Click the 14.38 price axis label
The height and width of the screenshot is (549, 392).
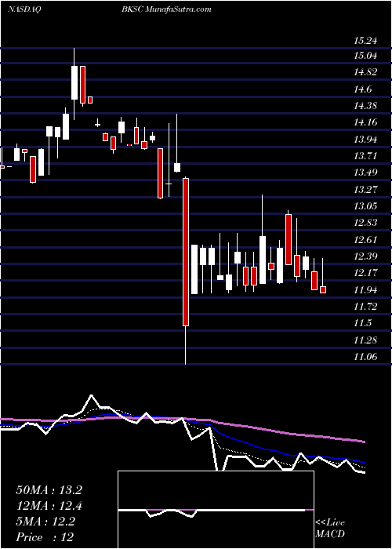click(x=365, y=106)
